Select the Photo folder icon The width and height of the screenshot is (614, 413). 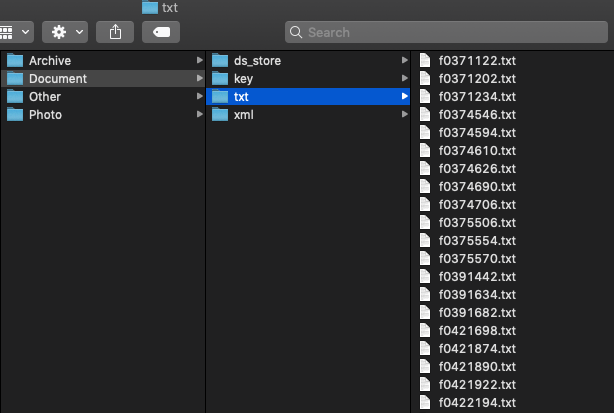click(x=15, y=115)
